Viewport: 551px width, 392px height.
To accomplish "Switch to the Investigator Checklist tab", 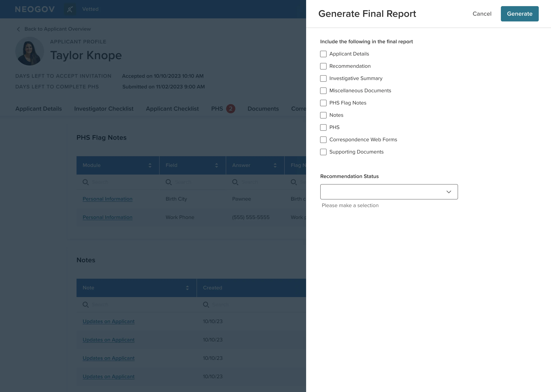I will click(x=104, y=109).
